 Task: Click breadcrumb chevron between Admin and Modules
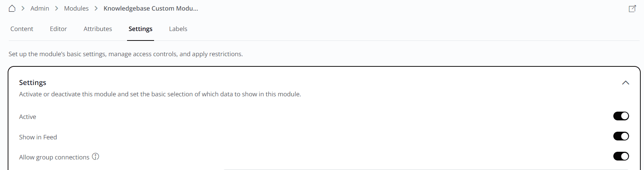[x=57, y=8]
